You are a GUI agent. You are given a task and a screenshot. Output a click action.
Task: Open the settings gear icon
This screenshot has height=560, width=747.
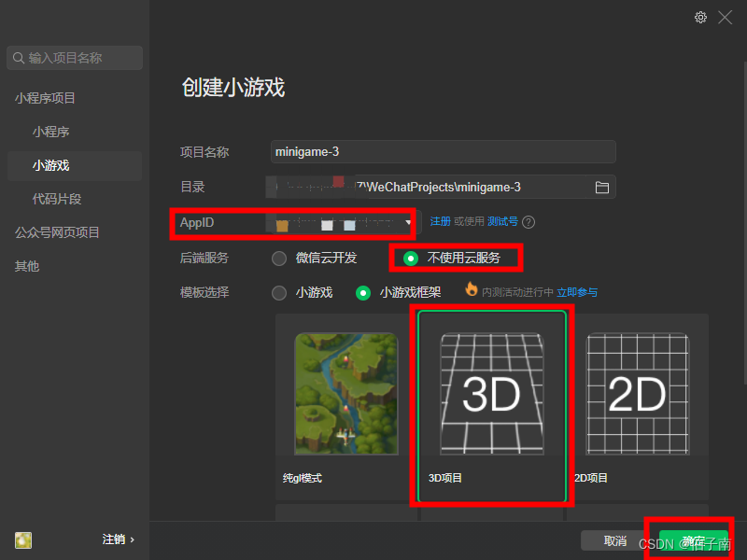[701, 17]
